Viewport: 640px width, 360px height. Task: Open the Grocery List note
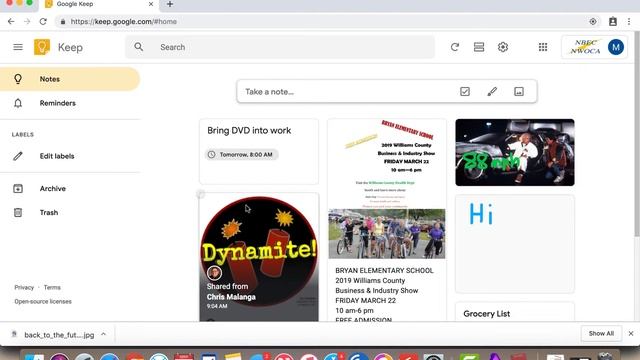tap(515, 312)
